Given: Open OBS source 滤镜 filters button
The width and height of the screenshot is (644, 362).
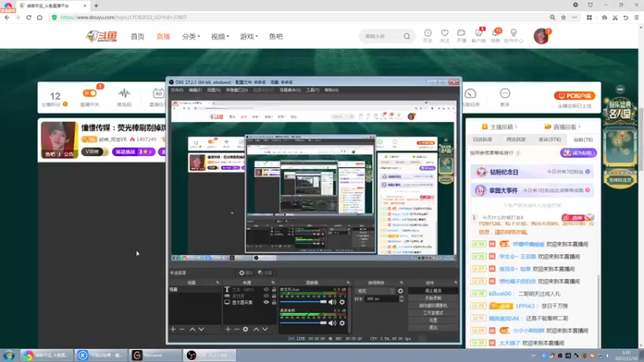Looking at the screenshot, I should point(265,273).
